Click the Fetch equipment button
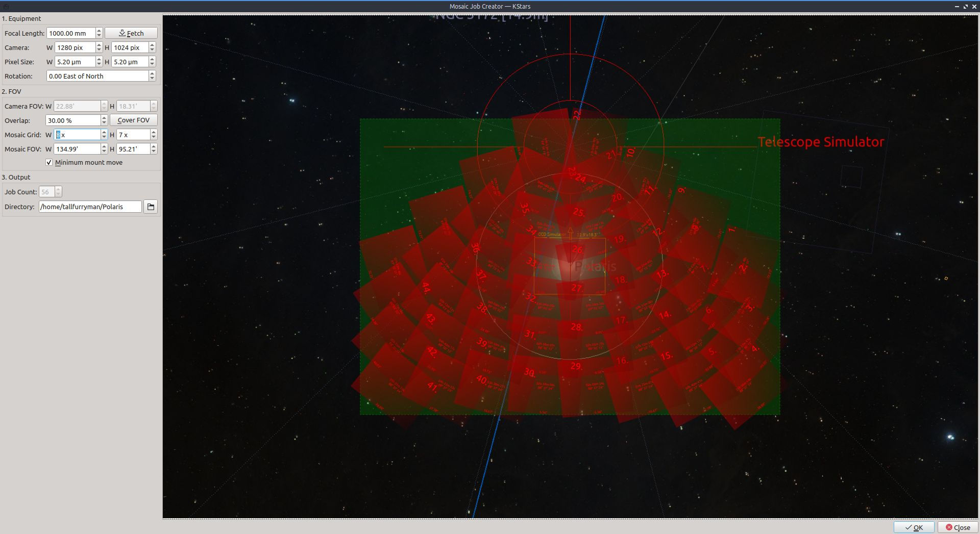 pyautogui.click(x=131, y=33)
